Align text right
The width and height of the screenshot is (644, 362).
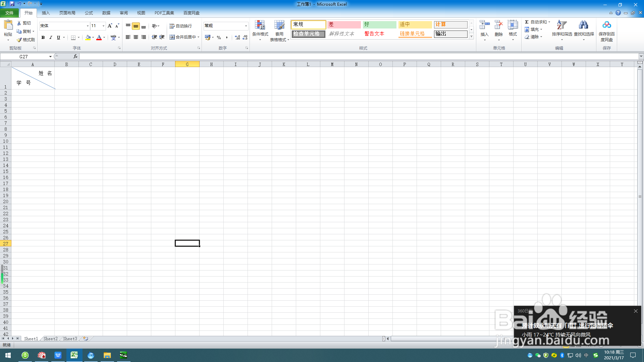point(144,37)
